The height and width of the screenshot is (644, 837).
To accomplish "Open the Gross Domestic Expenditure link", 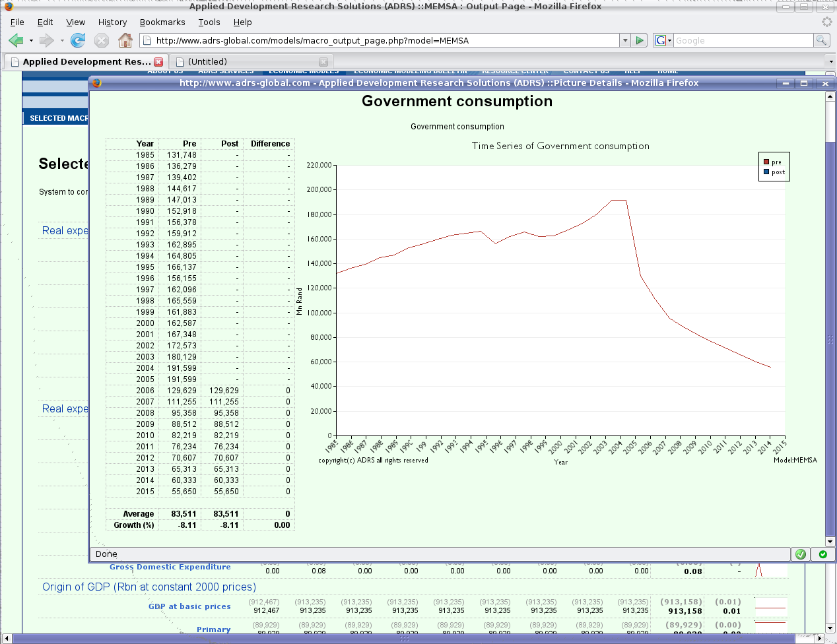I will [170, 567].
